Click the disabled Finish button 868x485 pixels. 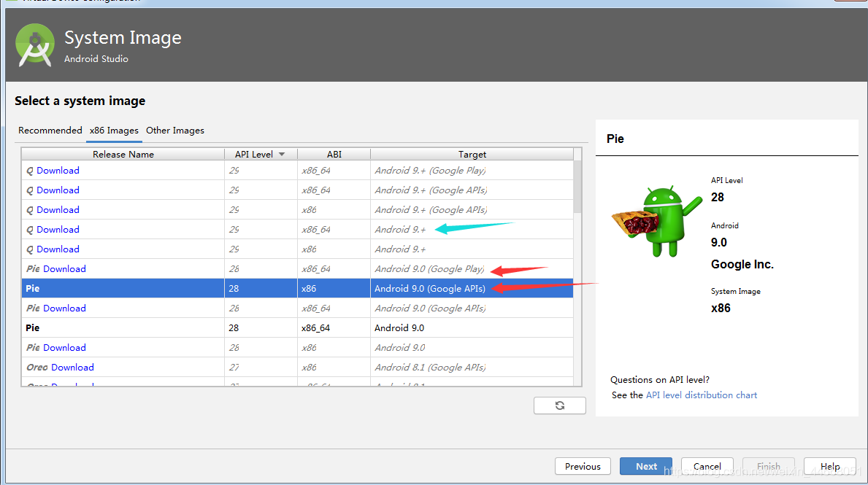(769, 466)
